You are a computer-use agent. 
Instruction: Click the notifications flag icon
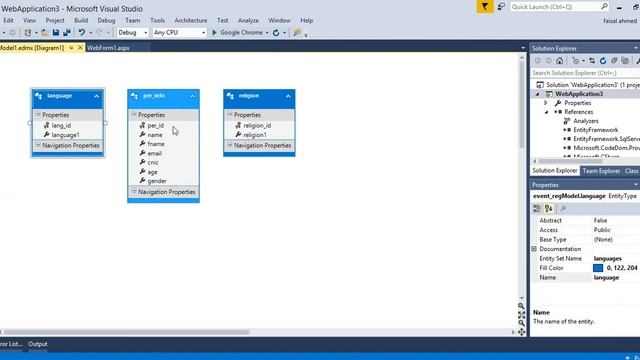click(x=485, y=7)
